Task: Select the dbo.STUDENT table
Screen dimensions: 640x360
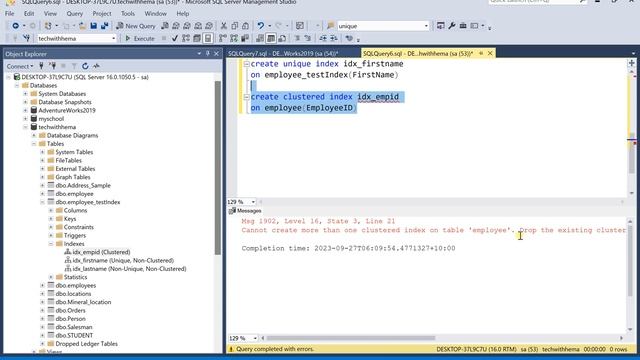Action: 74,335
